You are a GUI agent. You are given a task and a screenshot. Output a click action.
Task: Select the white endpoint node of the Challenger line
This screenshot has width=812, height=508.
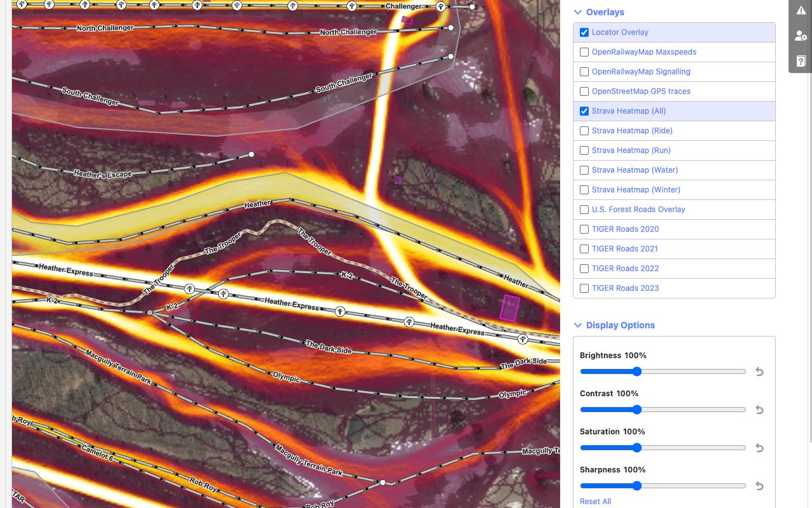(472, 7)
